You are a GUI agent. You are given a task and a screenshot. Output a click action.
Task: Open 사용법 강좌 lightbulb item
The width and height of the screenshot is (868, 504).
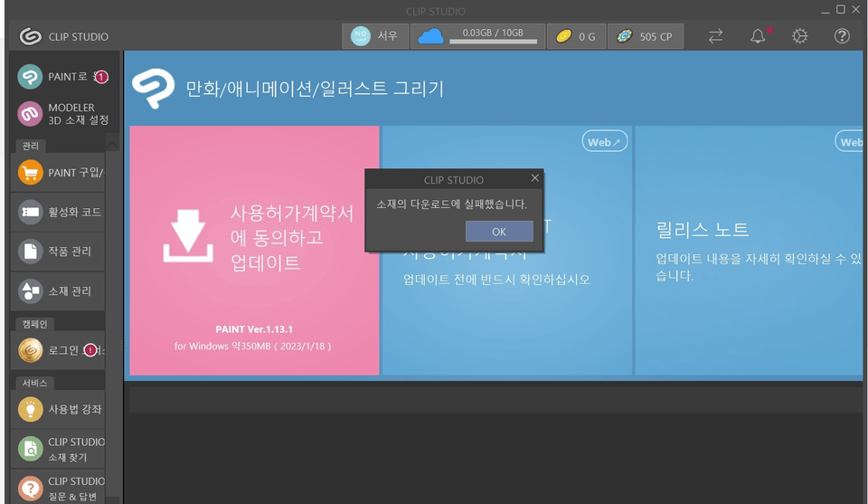pyautogui.click(x=58, y=409)
